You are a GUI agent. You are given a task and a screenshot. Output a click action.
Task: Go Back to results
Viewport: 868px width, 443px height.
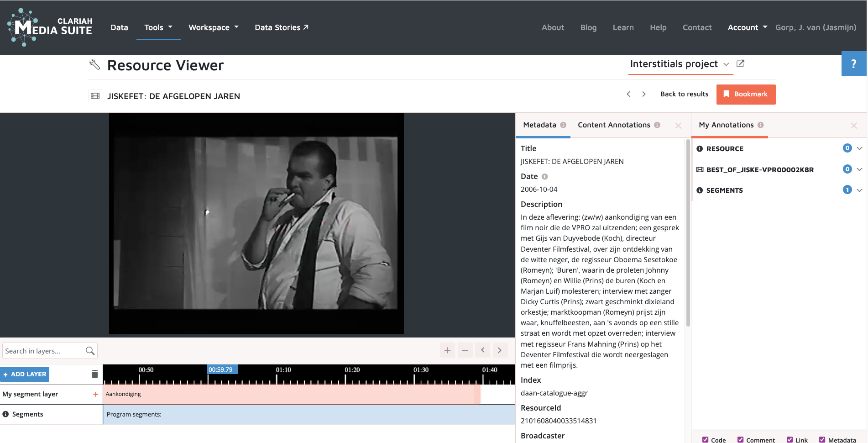[684, 94]
